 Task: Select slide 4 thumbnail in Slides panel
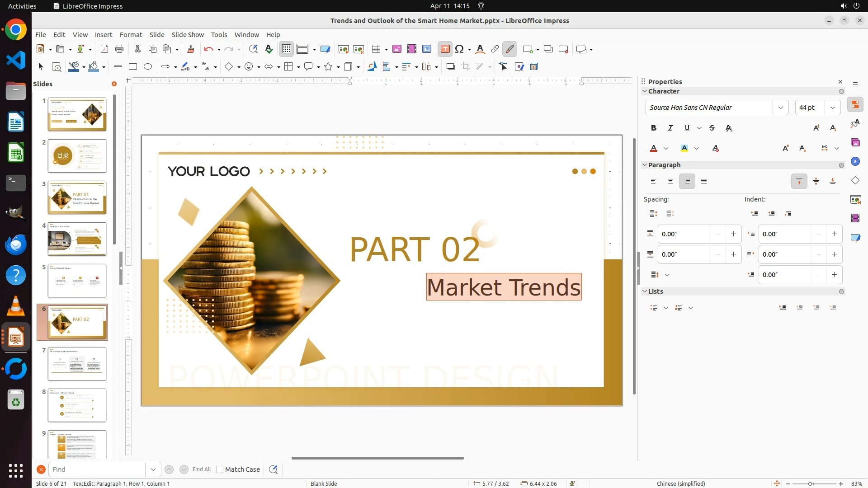(77, 239)
